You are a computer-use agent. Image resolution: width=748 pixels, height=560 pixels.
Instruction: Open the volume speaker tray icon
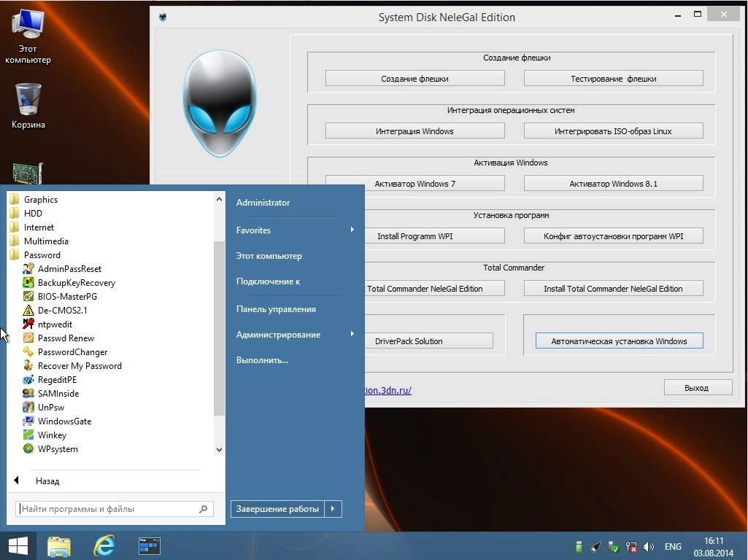pyautogui.click(x=648, y=547)
